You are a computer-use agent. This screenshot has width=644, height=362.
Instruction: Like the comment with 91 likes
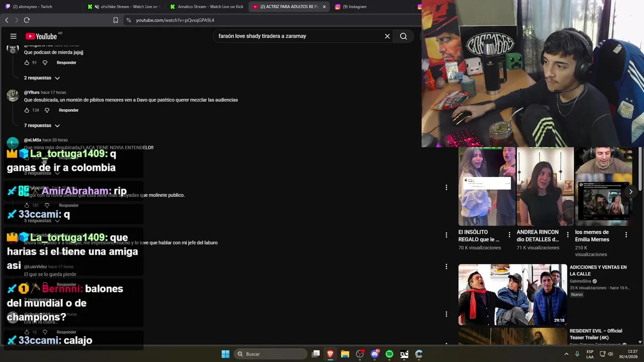click(x=27, y=63)
